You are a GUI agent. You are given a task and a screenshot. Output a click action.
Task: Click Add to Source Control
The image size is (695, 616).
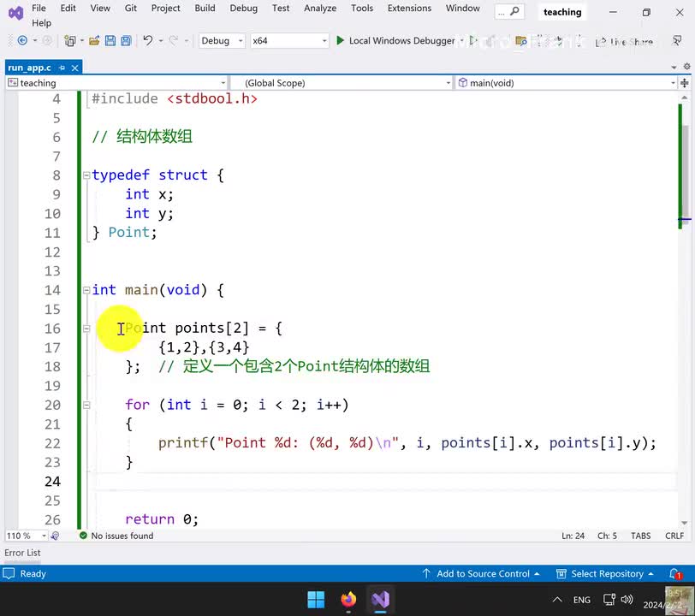[x=481, y=574]
